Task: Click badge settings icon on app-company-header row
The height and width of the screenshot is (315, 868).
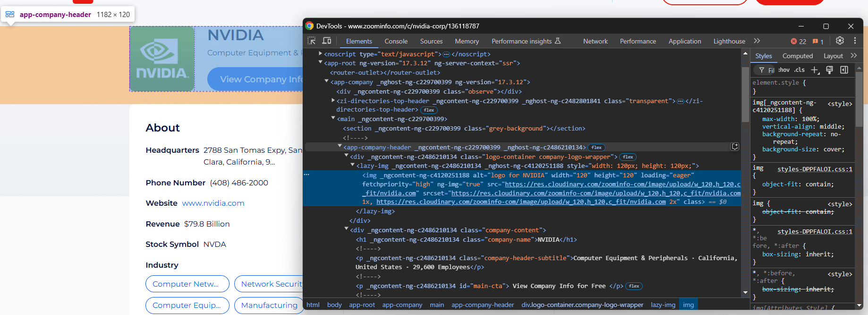Action: coord(735,147)
